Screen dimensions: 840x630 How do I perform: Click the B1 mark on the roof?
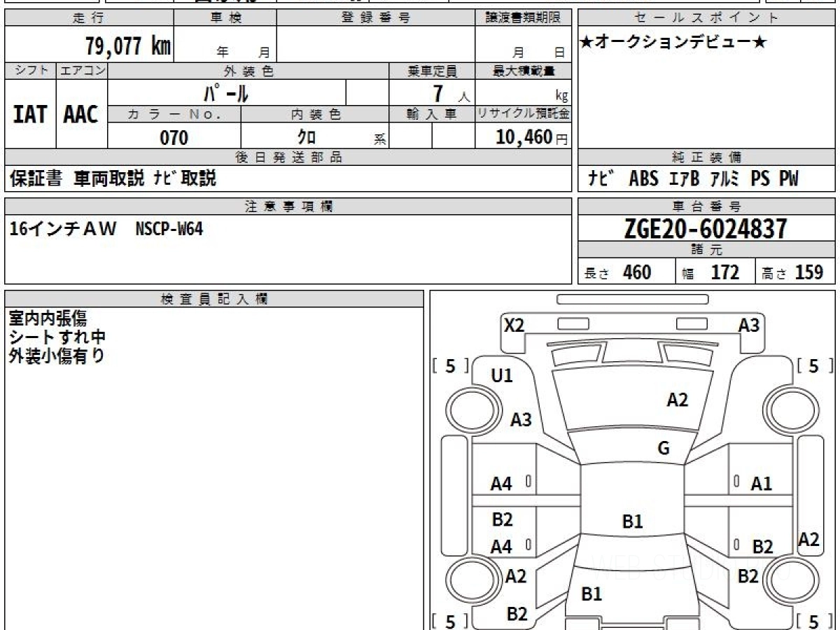tap(632, 521)
